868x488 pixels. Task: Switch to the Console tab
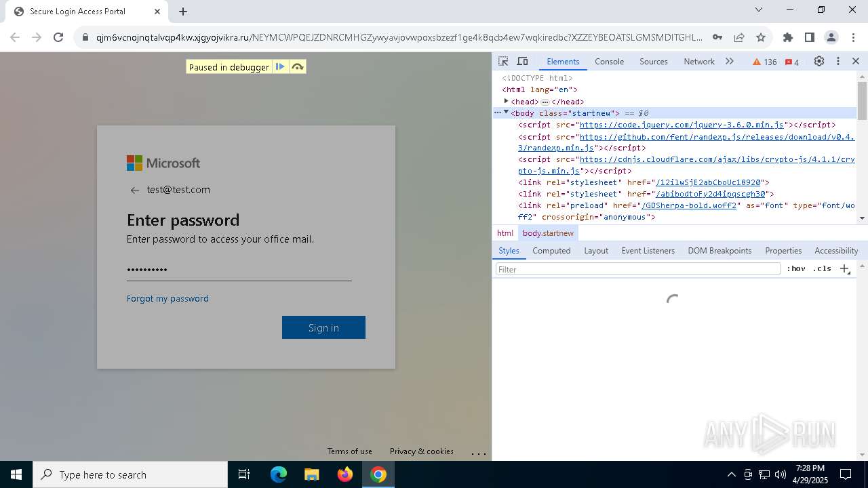pyautogui.click(x=609, y=61)
